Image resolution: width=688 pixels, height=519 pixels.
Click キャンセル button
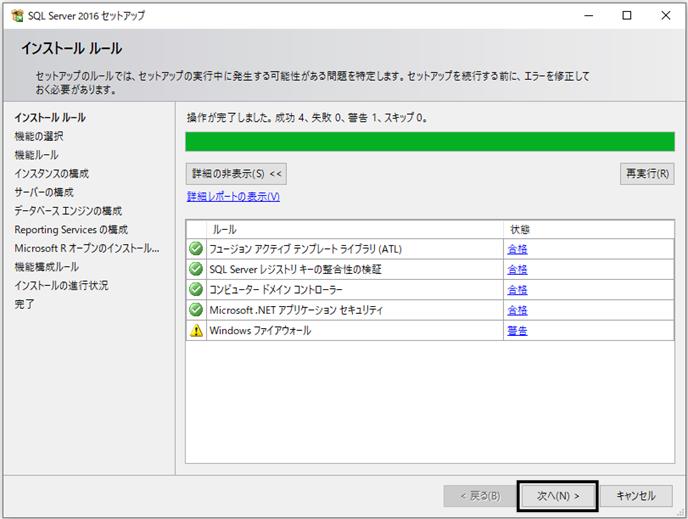pyautogui.click(x=636, y=496)
